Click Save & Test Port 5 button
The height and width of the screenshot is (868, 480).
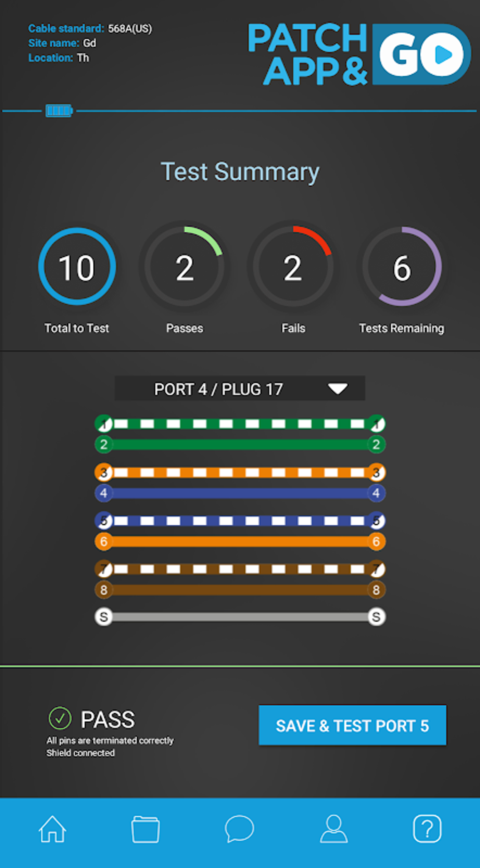click(352, 726)
